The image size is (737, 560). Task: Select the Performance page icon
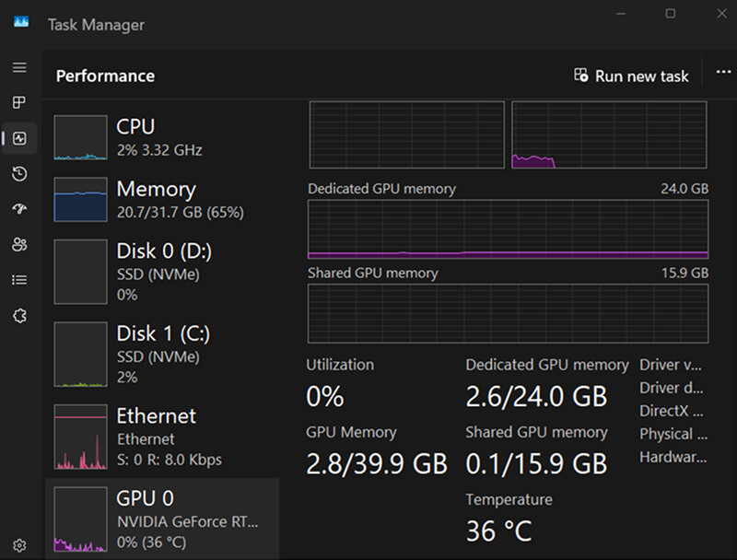point(19,138)
